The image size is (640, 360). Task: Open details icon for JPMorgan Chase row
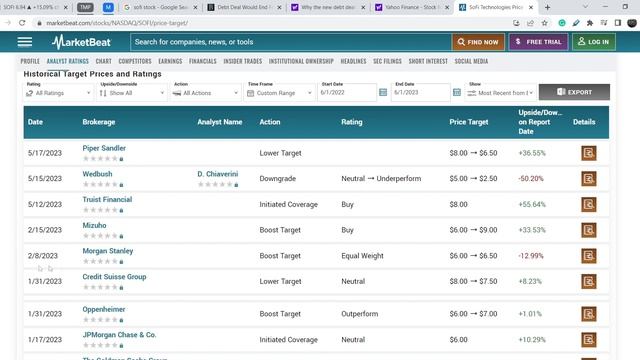[x=589, y=340]
